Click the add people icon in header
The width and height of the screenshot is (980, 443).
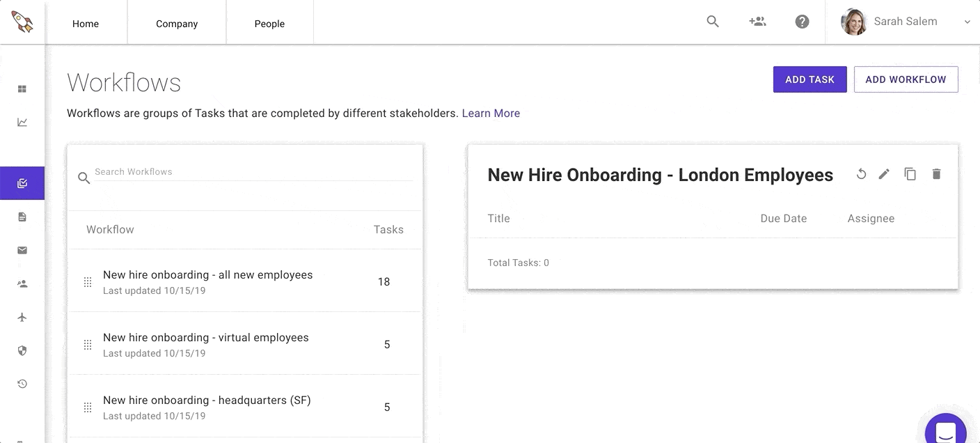[x=757, y=22]
